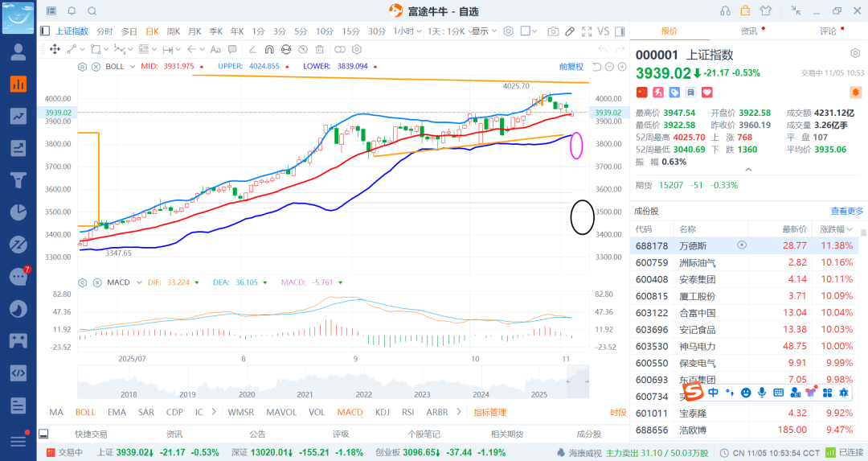
Task: Open MACD indicator settings gear
Action: [x=83, y=282]
